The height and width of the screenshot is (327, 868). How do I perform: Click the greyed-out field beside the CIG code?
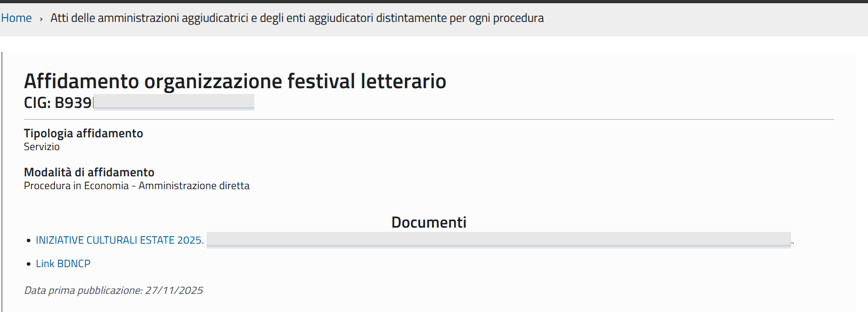[174, 102]
